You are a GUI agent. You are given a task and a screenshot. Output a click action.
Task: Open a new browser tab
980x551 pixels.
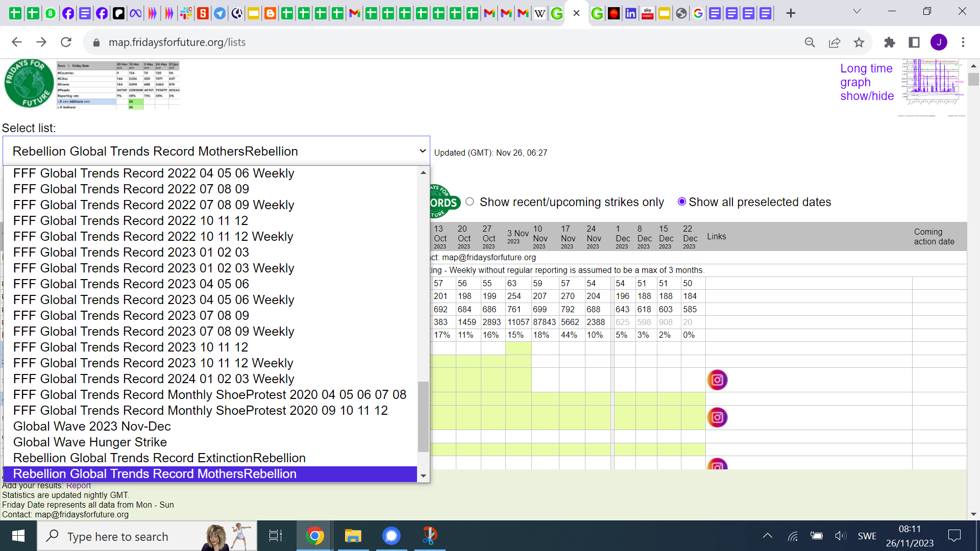point(791,13)
